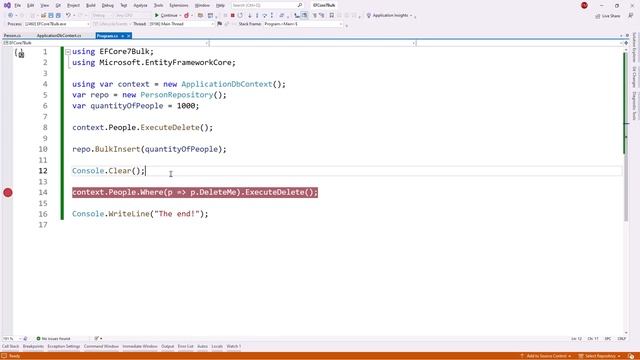Click the Bookmark toolbar icon
The height and width of the screenshot is (360, 640).
pos(331,16)
